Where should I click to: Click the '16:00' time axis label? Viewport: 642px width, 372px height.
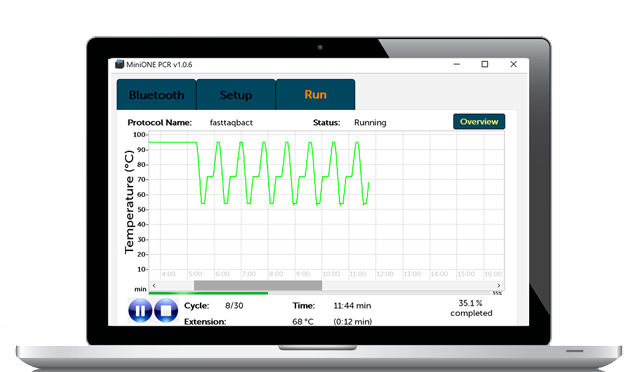[493, 274]
